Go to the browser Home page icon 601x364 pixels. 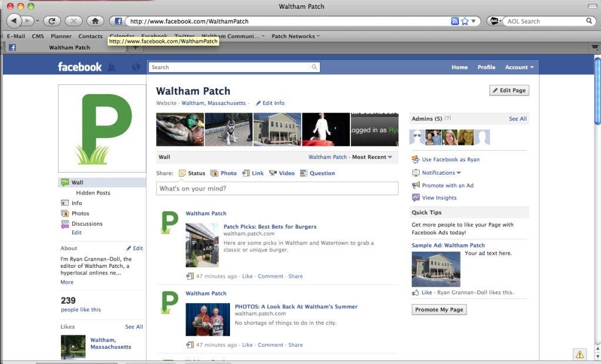pos(96,21)
